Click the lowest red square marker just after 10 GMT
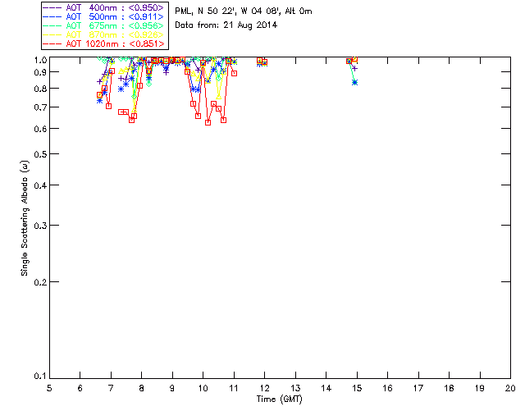The height and width of the screenshot is (420, 525). click(x=208, y=122)
